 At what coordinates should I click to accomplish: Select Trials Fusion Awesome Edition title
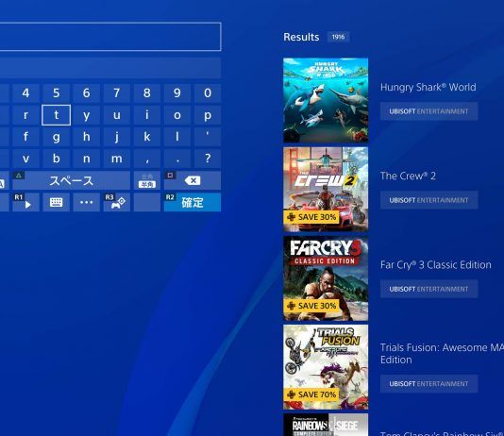click(x=442, y=354)
